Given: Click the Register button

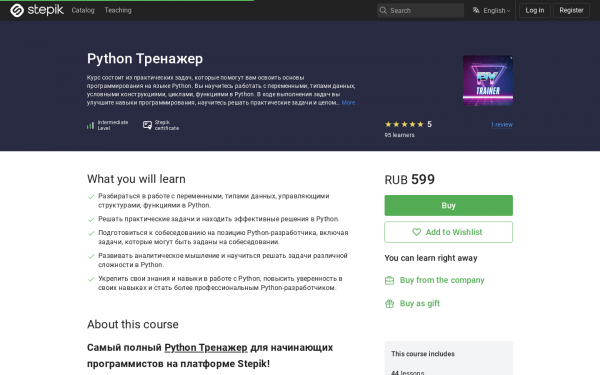Looking at the screenshot, I should [x=571, y=10].
